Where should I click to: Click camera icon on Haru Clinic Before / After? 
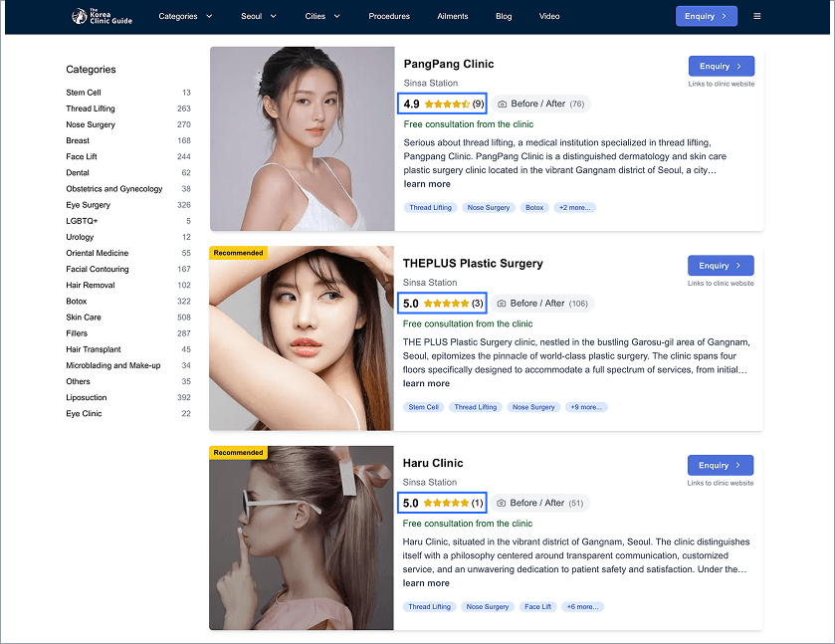coord(503,503)
